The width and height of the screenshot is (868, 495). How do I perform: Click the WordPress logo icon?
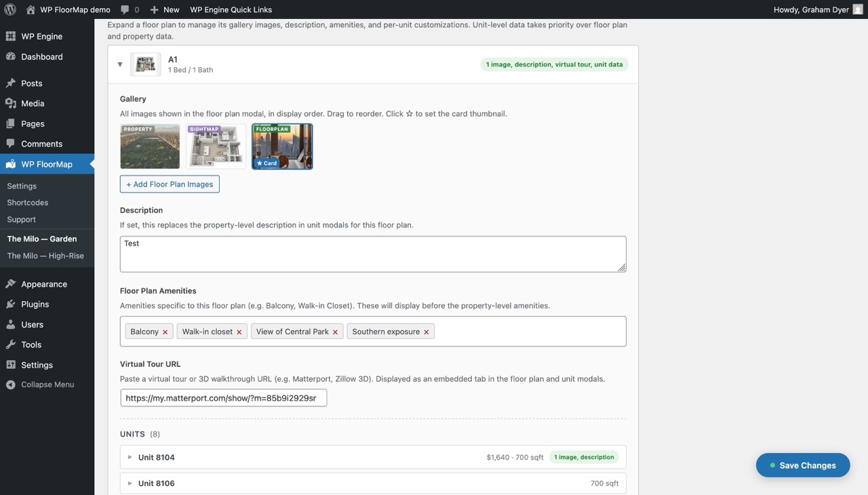click(x=10, y=9)
